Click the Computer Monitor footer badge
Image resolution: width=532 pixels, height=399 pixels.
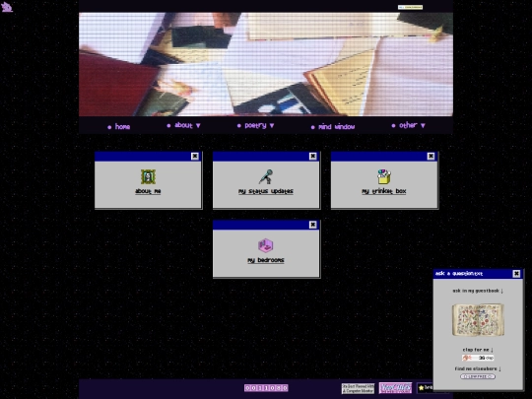point(358,388)
